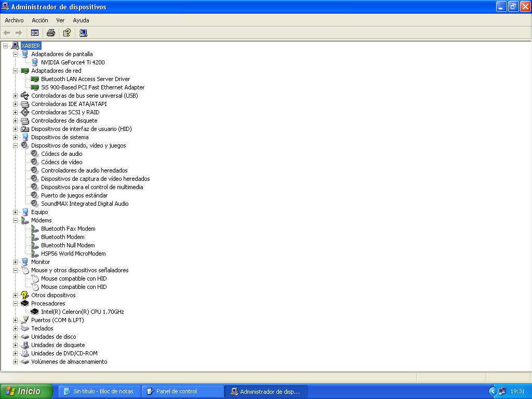Image resolution: width=532 pixels, height=399 pixels.
Task: Toggle the console tree view toolbar icon
Action: click(x=35, y=33)
